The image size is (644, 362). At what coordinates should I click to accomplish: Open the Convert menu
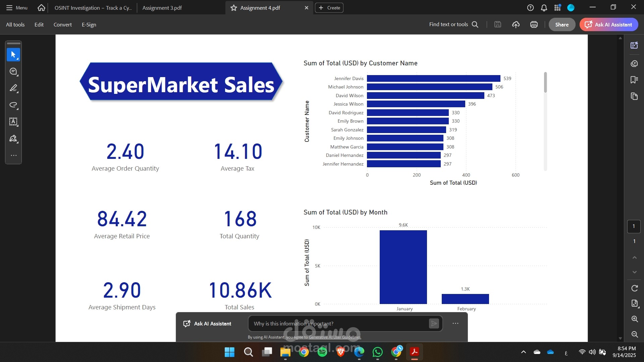(x=62, y=24)
